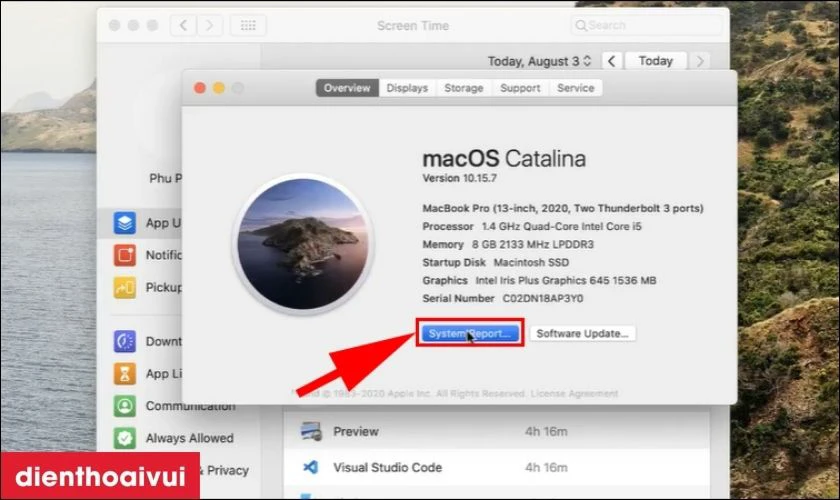Open Communication icon in Screen Time sidebar

click(125, 406)
